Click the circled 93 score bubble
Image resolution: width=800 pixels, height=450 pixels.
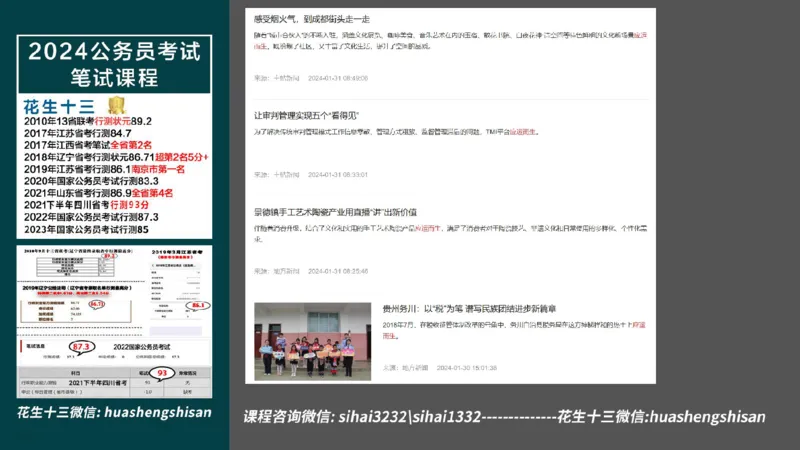(162, 373)
